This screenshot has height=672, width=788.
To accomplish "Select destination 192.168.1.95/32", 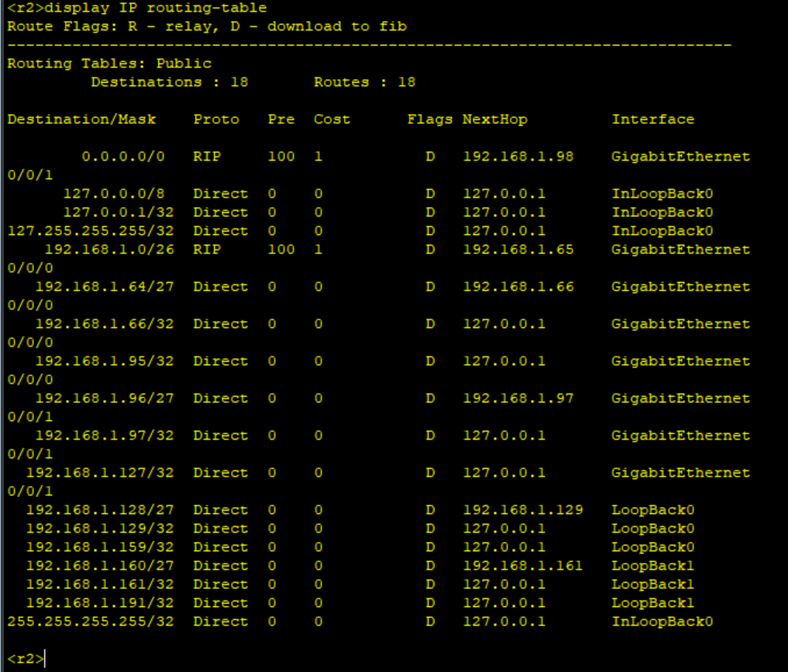I will point(105,361).
